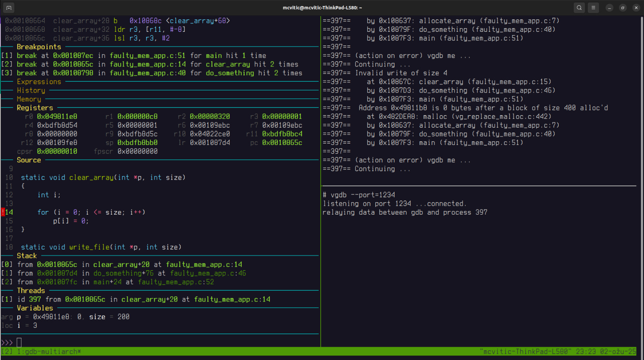Click the History section header
644x360 pixels.
(31, 91)
